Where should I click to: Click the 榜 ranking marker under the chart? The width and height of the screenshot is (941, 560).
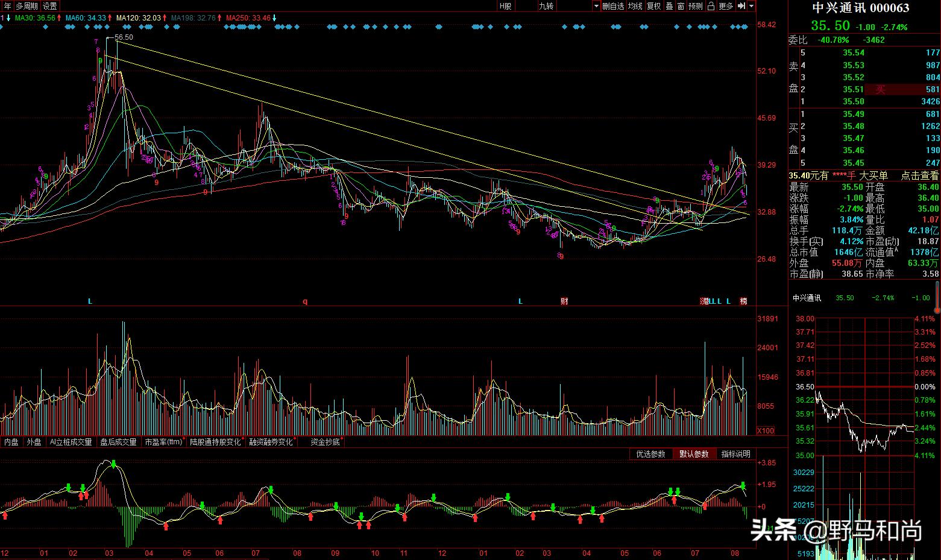point(744,301)
